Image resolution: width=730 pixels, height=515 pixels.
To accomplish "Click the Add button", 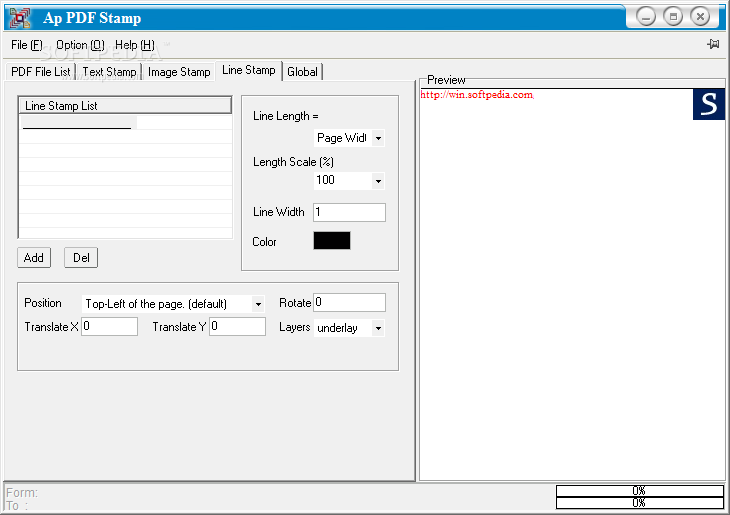I will [34, 258].
